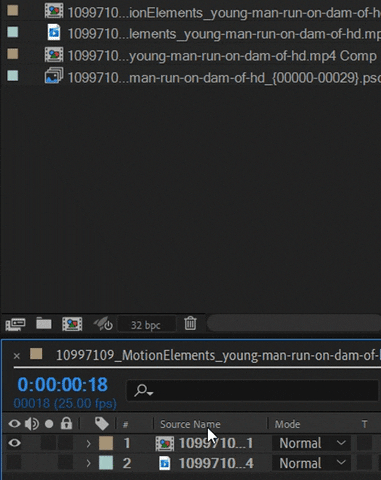Toggle lock switch for layer 1
The width and height of the screenshot is (381, 480).
pos(66,443)
